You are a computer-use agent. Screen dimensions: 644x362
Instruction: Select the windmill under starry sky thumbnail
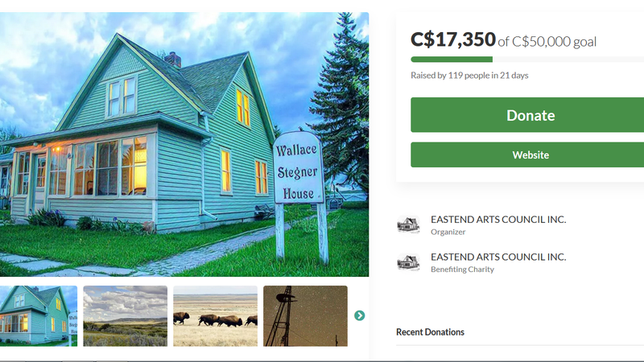point(305,316)
